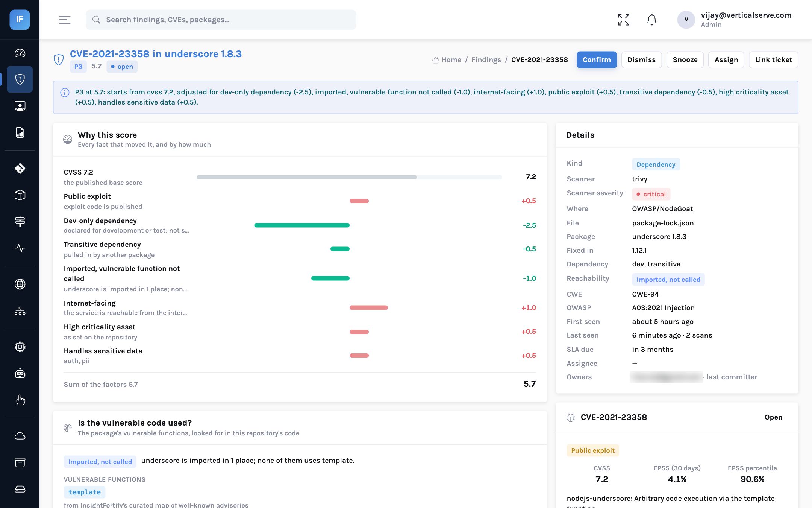Open the cloud sidebar icon
Image resolution: width=812 pixels, height=508 pixels.
coord(20,436)
